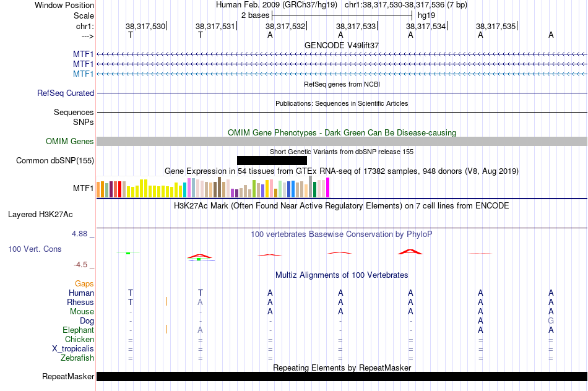Click the SNPs track label
Viewport: 588px width, 391px height.
point(84,122)
